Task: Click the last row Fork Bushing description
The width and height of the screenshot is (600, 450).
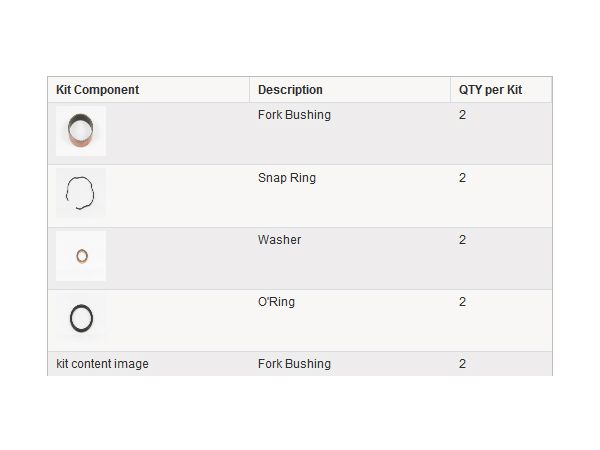Action: tap(294, 364)
